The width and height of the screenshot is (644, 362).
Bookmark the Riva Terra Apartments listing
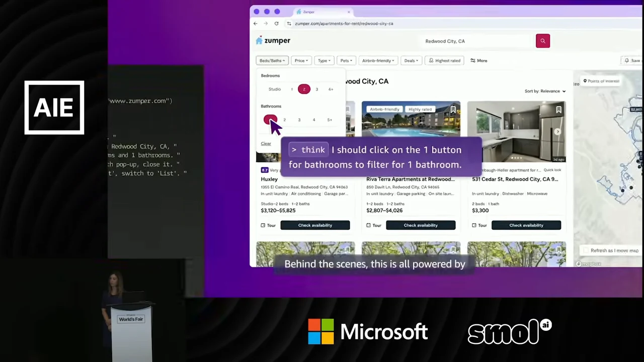coord(453,110)
